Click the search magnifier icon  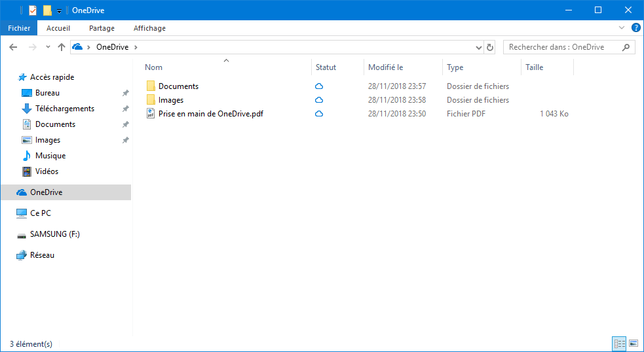click(x=626, y=47)
